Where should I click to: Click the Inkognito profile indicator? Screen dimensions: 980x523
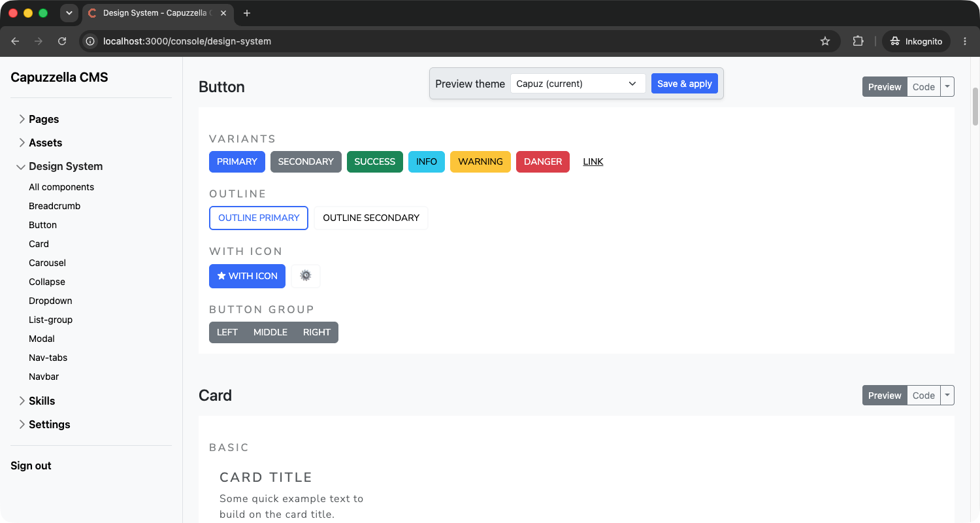(917, 41)
